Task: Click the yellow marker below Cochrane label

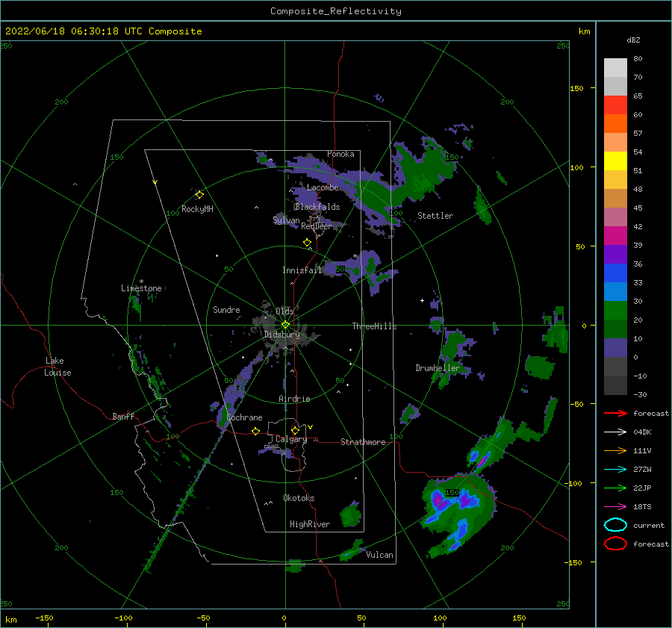Action: click(x=256, y=431)
